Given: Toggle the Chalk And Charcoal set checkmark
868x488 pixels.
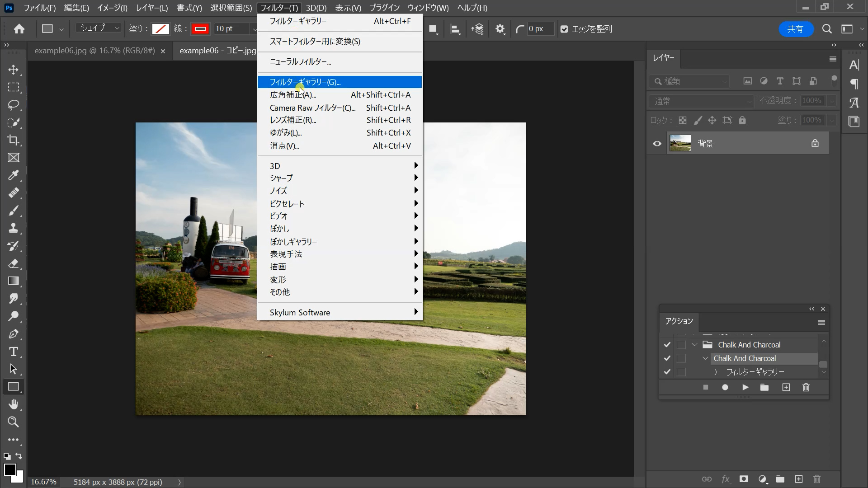Looking at the screenshot, I should click(667, 345).
